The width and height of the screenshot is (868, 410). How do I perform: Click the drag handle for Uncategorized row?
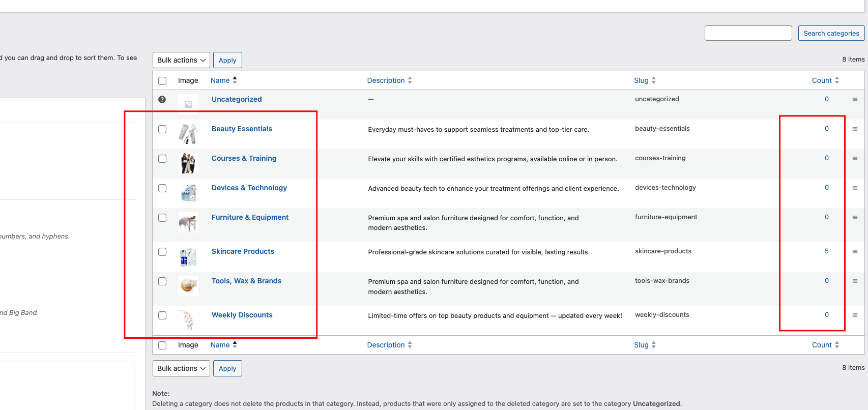click(x=855, y=100)
